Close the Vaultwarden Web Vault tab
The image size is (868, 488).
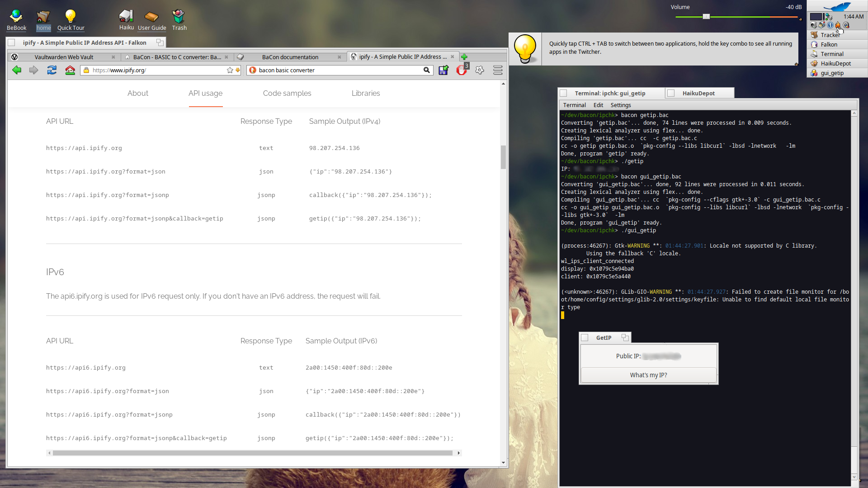tap(113, 57)
